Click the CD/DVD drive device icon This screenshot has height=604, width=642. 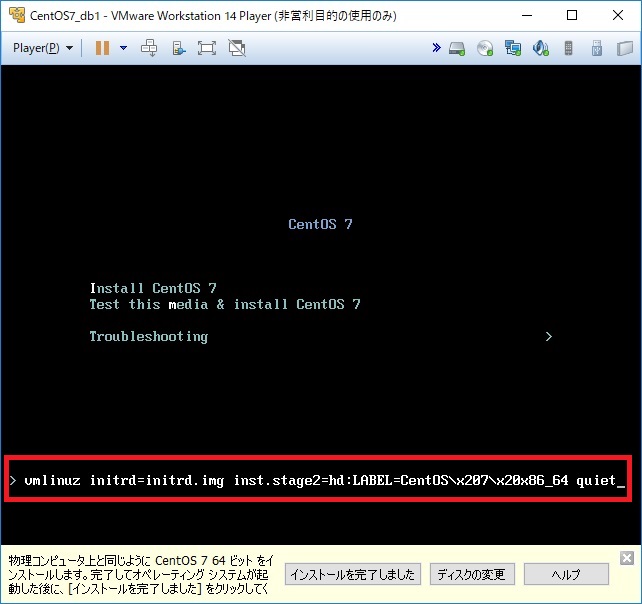click(485, 48)
